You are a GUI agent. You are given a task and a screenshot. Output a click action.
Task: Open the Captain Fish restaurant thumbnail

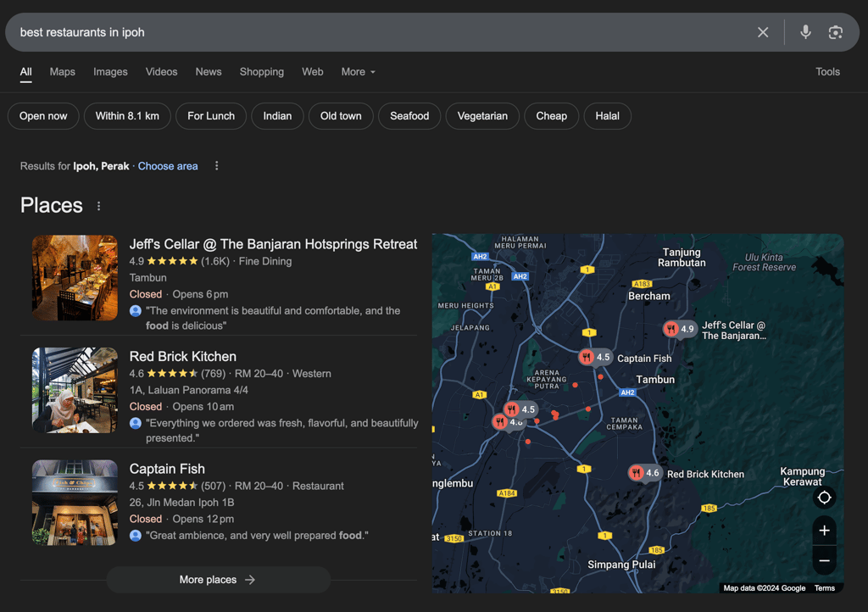(x=75, y=503)
